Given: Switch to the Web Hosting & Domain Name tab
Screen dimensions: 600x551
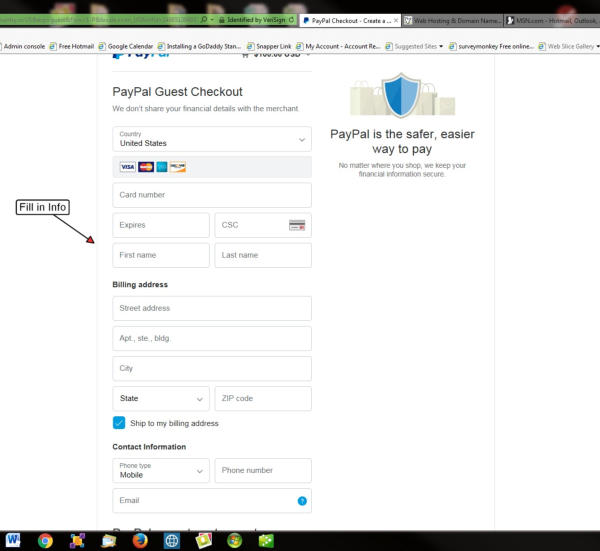Looking at the screenshot, I should pyautogui.click(x=450, y=20).
